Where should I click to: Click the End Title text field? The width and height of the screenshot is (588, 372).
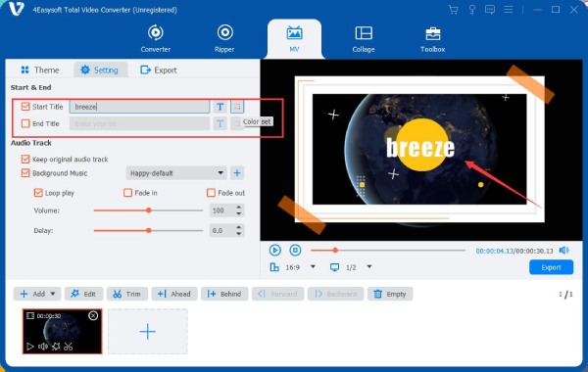139,123
